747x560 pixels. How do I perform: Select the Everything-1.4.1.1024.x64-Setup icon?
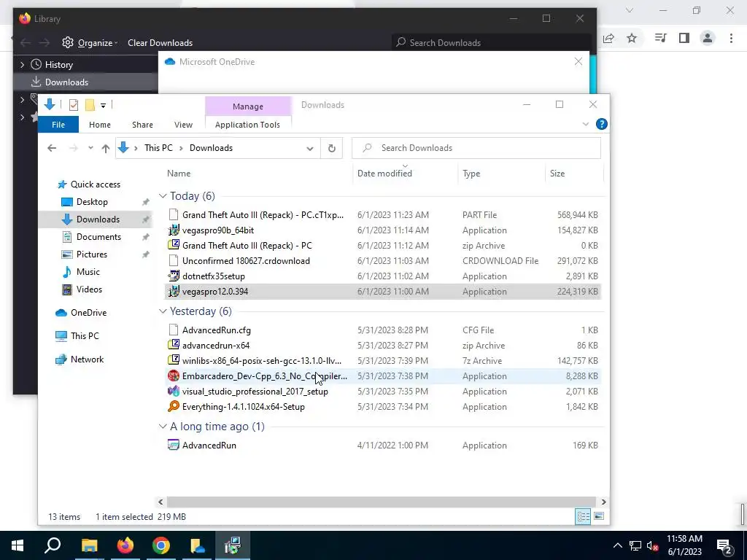(x=174, y=407)
